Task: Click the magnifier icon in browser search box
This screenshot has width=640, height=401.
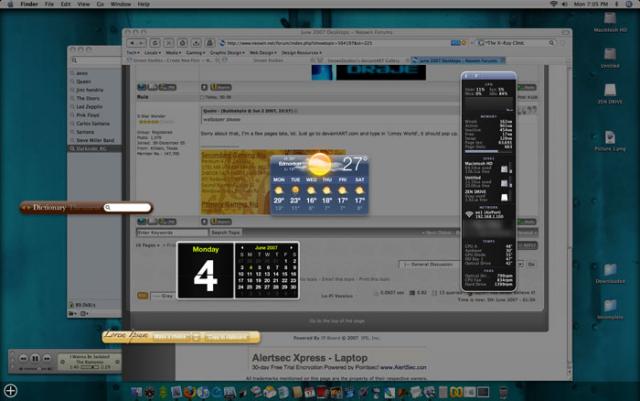Action: [x=551, y=43]
